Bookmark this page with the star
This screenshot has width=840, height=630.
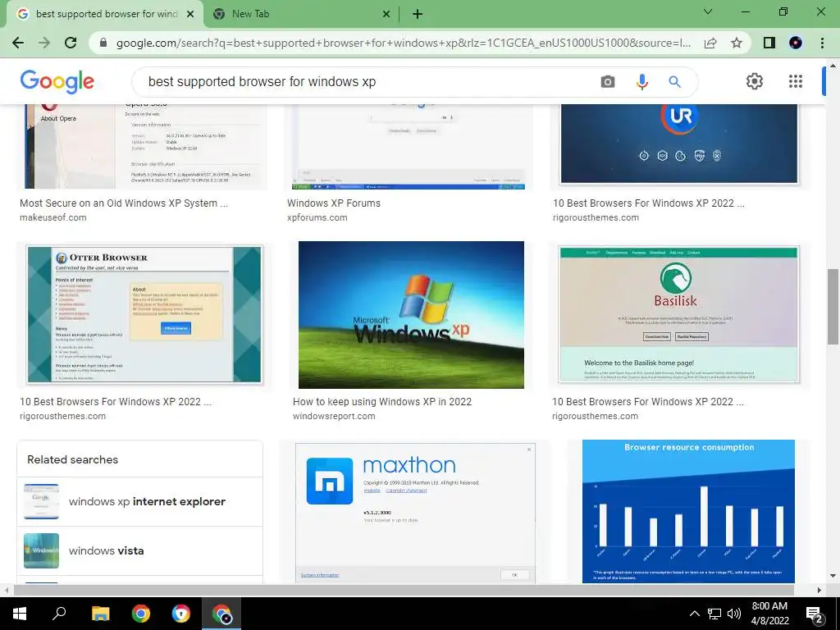(737, 43)
